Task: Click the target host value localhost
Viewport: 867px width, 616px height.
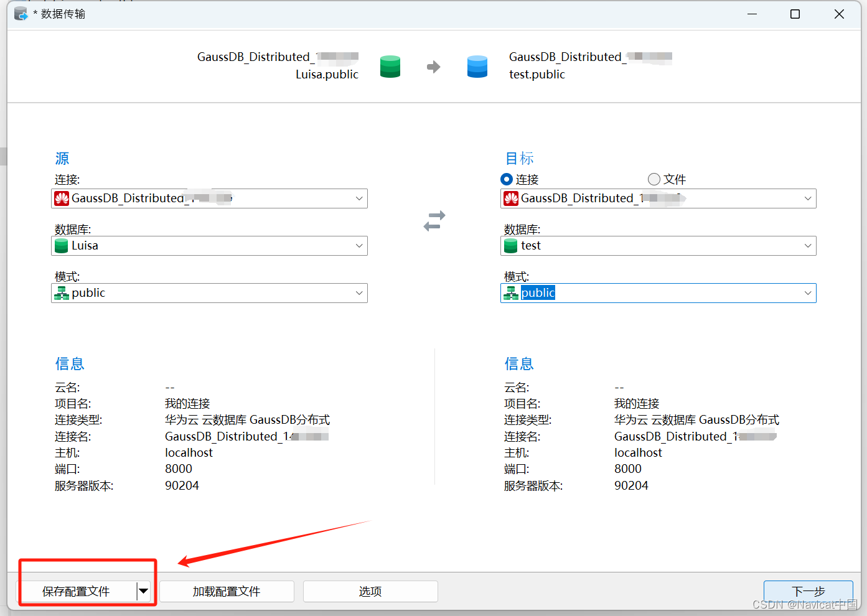Action: [639, 453]
